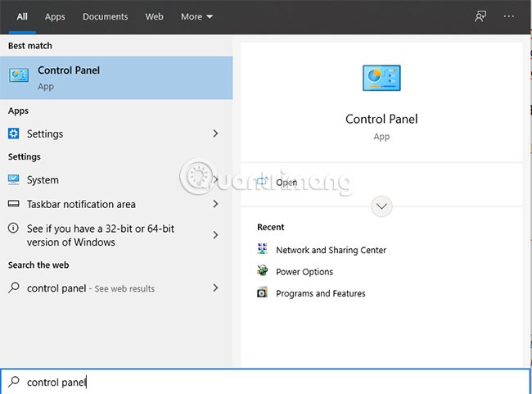Switch to the Apps tab
This screenshot has width=532, height=394.
click(x=55, y=16)
